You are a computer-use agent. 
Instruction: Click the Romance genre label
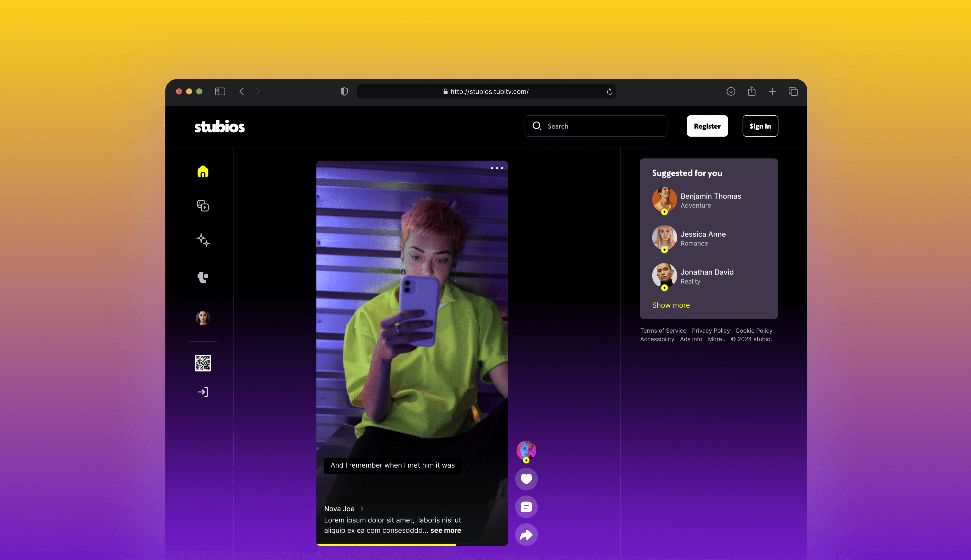tap(694, 244)
